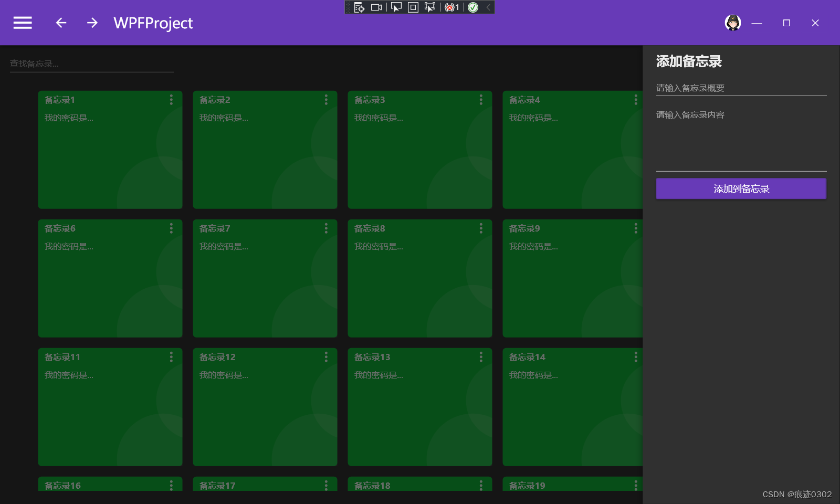Select the Track Focused Element icon
The image size is (840, 504).
[429, 7]
